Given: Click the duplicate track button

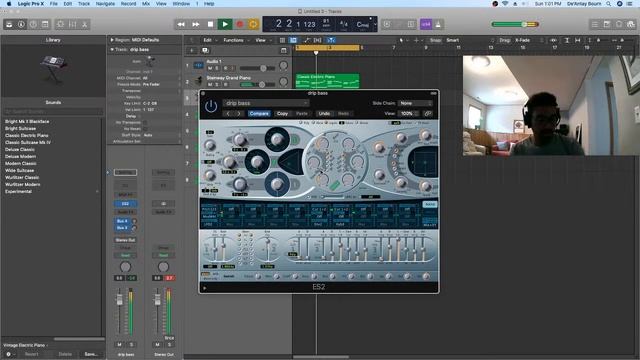Looking at the screenshot, I should pyautogui.click(x=205, y=51).
